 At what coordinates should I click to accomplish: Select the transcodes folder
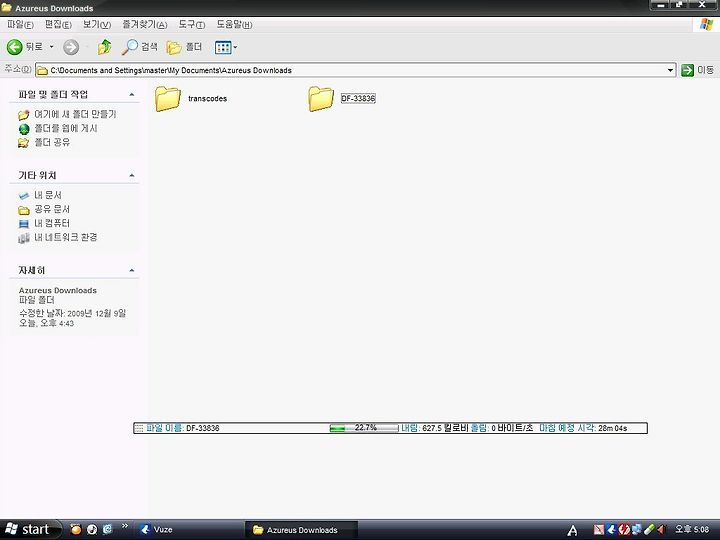click(x=191, y=98)
